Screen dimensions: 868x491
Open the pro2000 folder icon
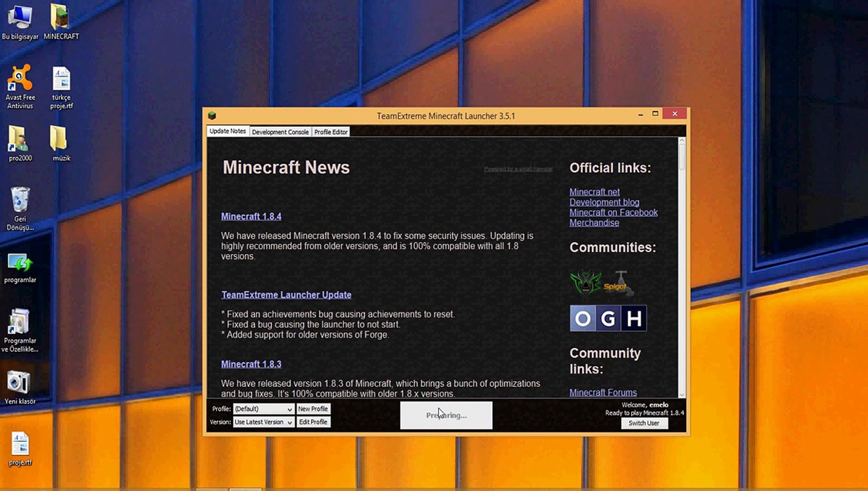click(x=20, y=143)
